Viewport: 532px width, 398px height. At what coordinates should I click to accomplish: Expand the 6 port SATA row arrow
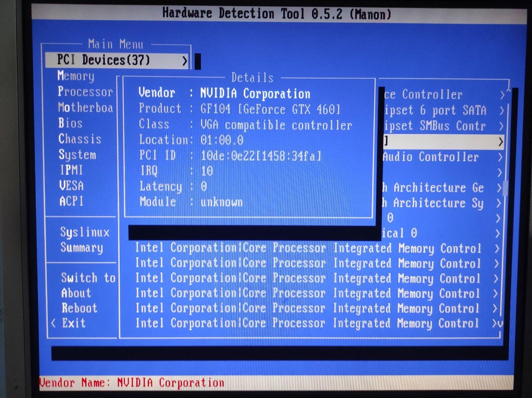click(x=501, y=110)
